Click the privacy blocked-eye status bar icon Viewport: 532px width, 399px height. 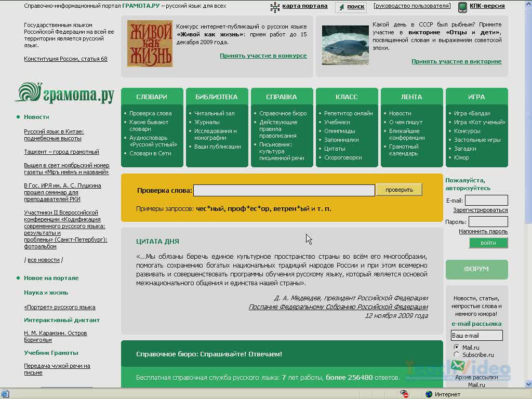point(404,394)
